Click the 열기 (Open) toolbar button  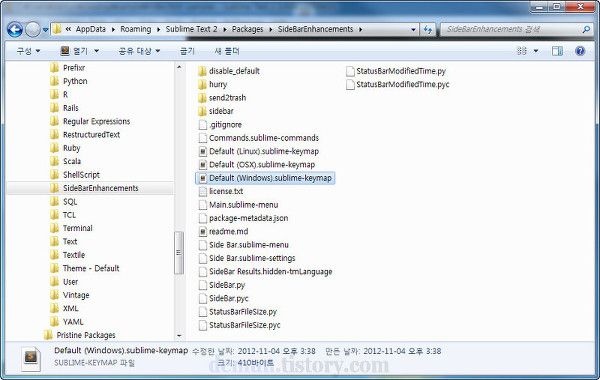[74, 51]
